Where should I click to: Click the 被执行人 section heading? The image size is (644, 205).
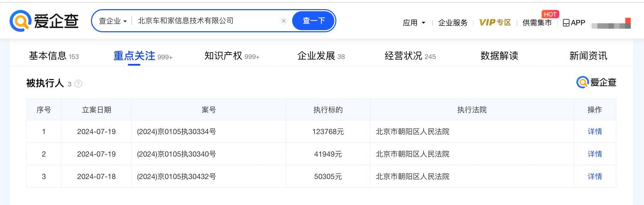pos(45,83)
